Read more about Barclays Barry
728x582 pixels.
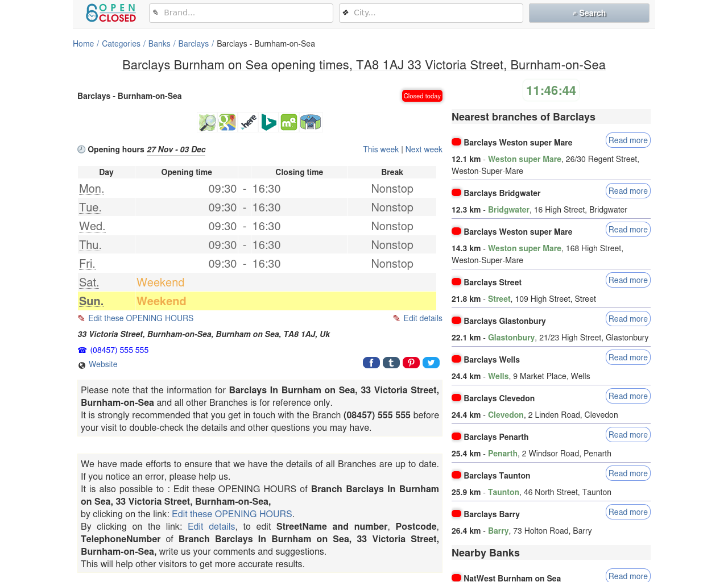tap(628, 512)
